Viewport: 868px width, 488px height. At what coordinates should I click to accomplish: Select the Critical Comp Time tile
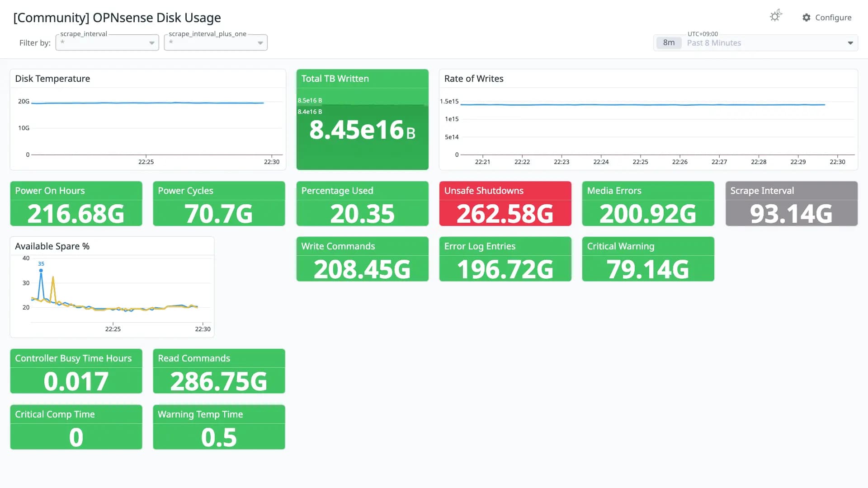[76, 427]
